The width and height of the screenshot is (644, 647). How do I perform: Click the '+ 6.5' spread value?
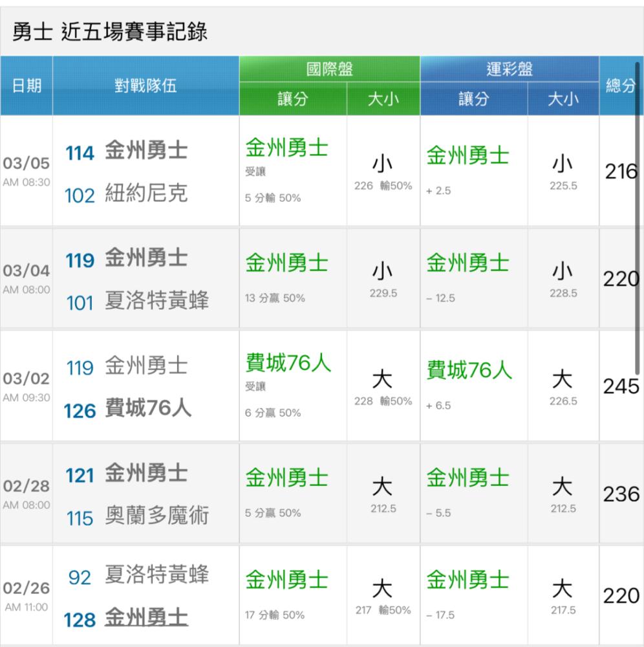pos(438,406)
